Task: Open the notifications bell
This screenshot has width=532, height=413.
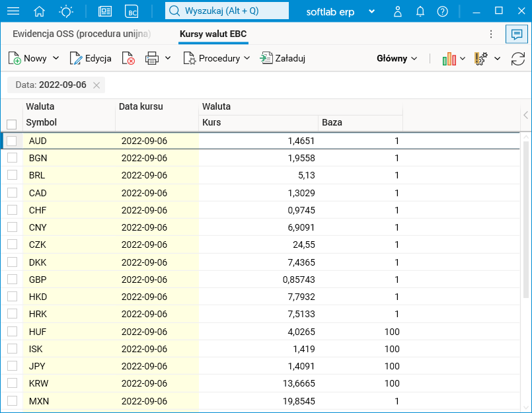Action: [x=420, y=11]
